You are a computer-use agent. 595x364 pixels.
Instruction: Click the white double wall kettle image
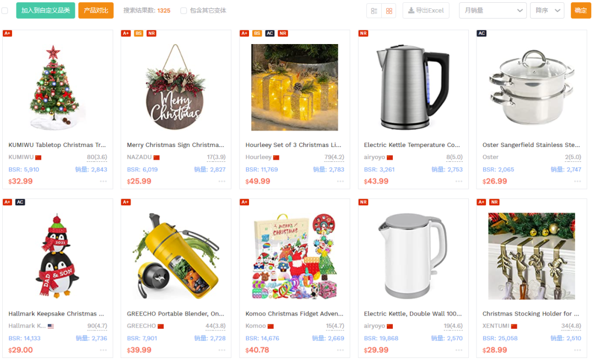click(x=413, y=256)
